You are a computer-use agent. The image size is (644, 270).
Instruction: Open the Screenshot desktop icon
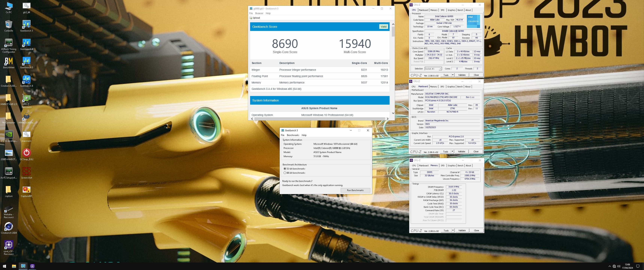[x=27, y=173]
